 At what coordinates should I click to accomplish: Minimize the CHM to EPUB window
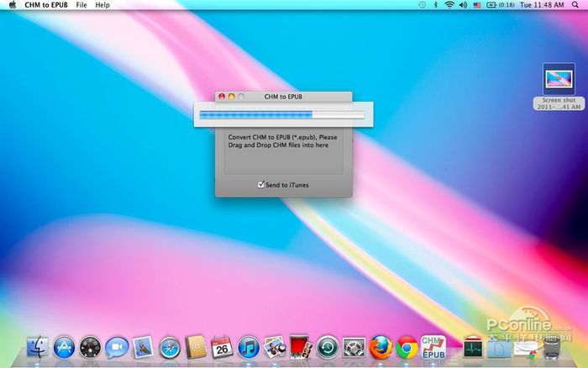[231, 97]
